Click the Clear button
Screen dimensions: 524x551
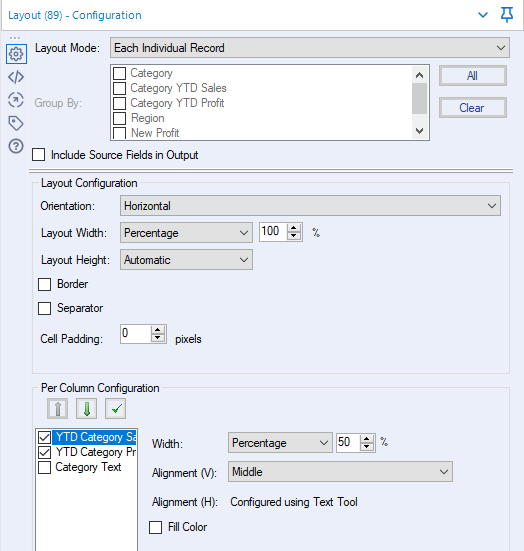[x=473, y=108]
